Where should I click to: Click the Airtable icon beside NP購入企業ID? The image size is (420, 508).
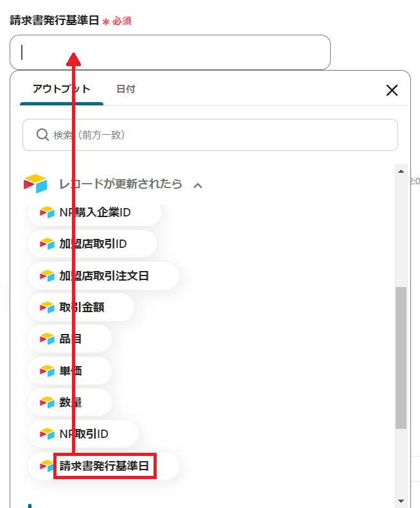(47, 212)
